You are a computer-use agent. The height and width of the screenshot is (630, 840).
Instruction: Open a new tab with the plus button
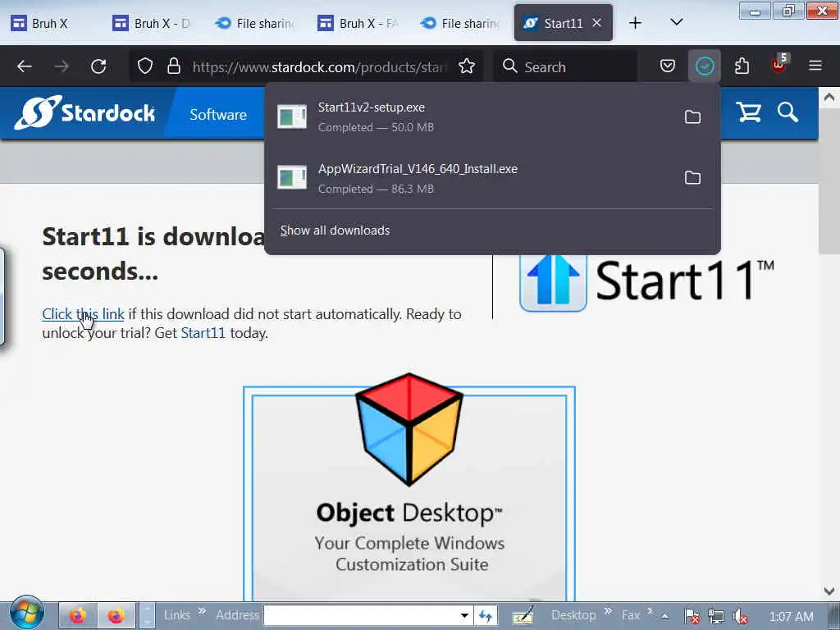click(635, 22)
